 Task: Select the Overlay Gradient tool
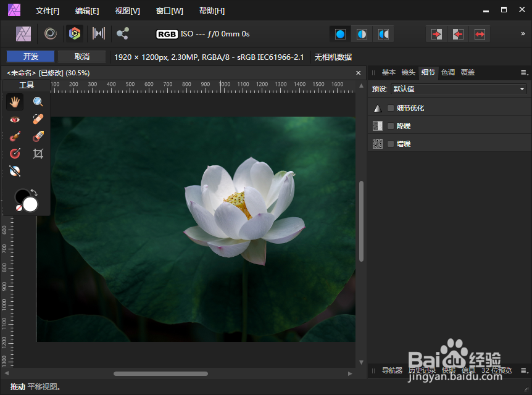(14, 154)
